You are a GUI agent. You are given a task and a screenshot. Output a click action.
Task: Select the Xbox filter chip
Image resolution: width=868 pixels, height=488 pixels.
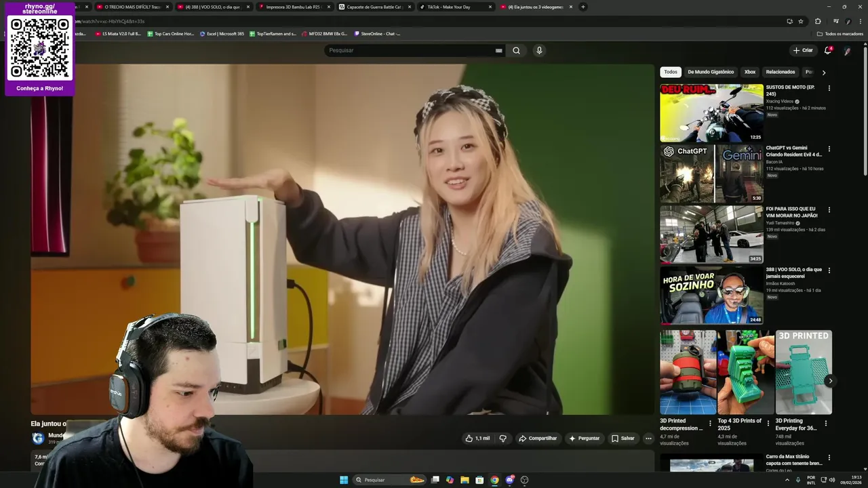(x=750, y=72)
